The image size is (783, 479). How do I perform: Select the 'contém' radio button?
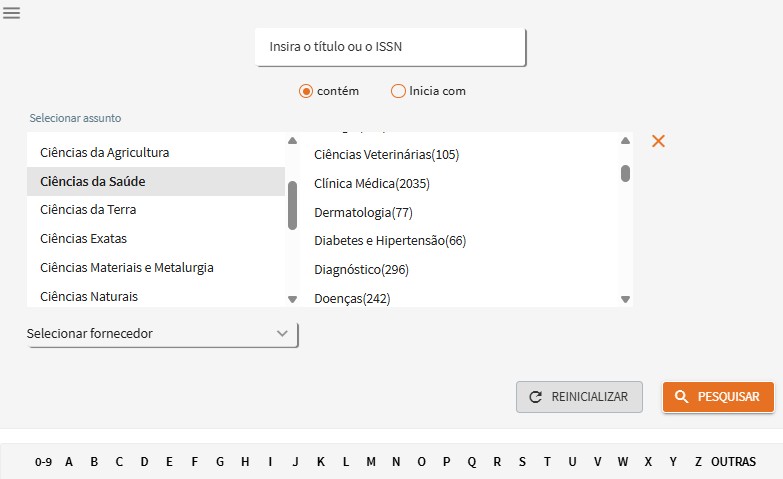306,91
